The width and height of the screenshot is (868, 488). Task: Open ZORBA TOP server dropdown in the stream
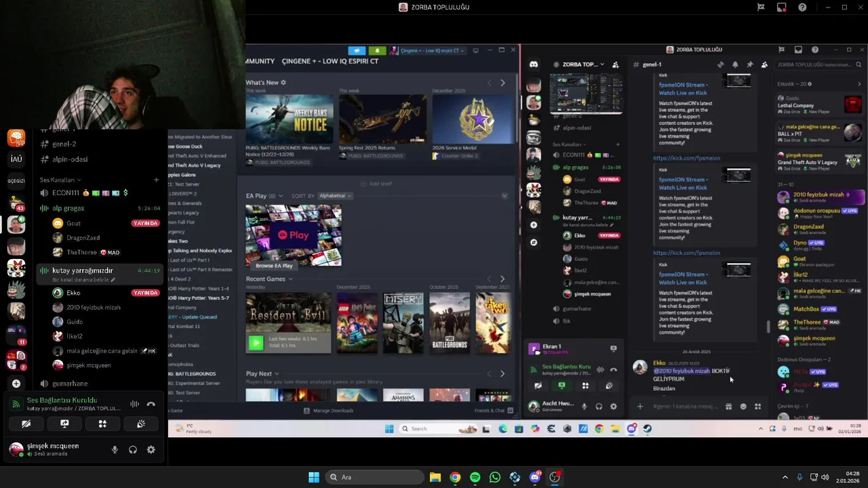[583, 64]
